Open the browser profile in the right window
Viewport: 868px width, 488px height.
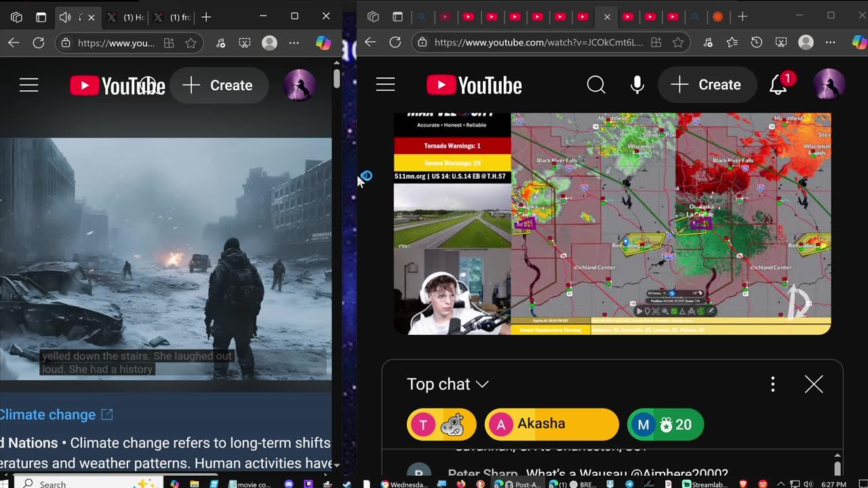click(806, 42)
